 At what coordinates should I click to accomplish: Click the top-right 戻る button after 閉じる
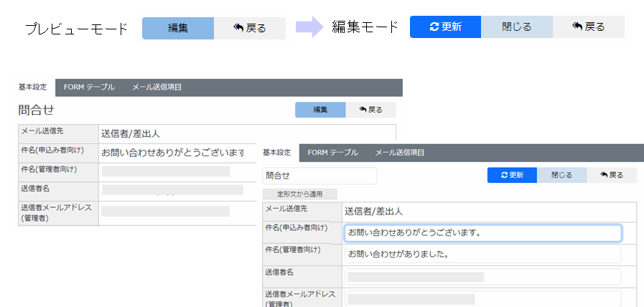589,27
